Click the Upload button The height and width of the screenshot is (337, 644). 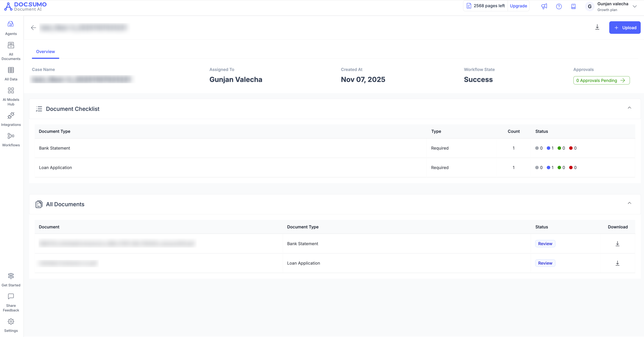(x=625, y=28)
